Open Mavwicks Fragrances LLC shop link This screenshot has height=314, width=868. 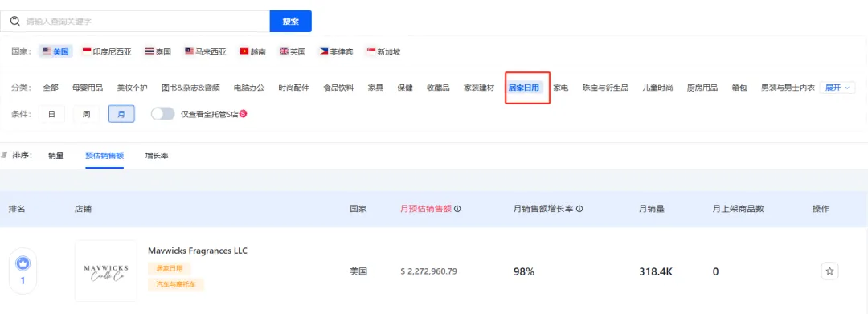pyautogui.click(x=198, y=251)
